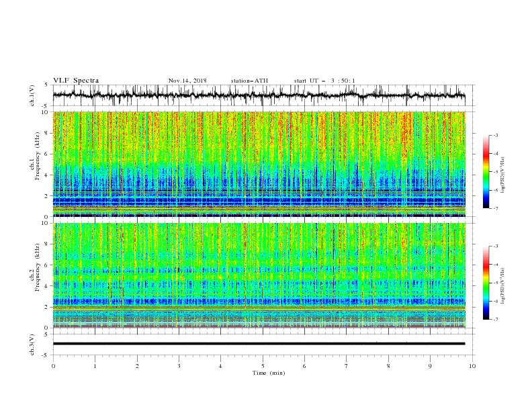Viewport: 532px width, 411px height.
Task: Click the '1' tick label on time axis
Action: point(95,366)
